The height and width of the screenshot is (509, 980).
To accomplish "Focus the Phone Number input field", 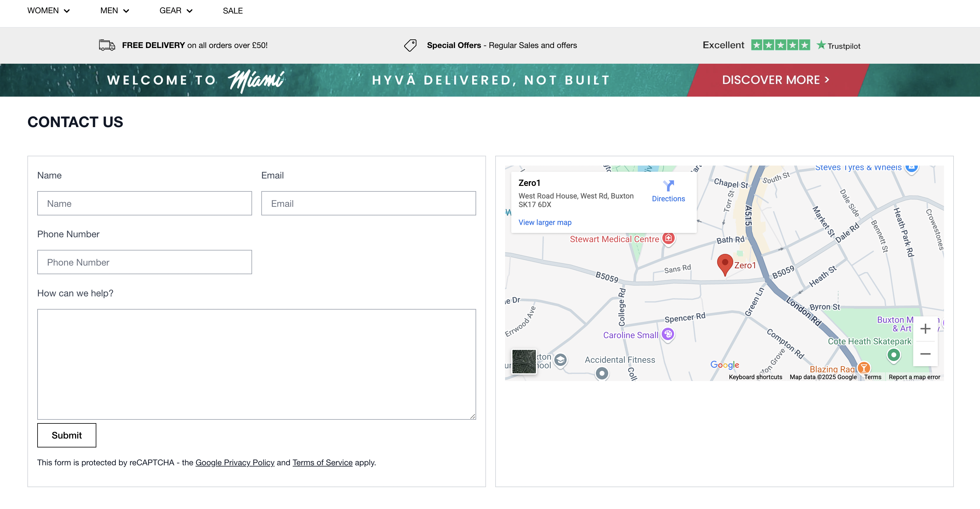I will click(x=144, y=262).
